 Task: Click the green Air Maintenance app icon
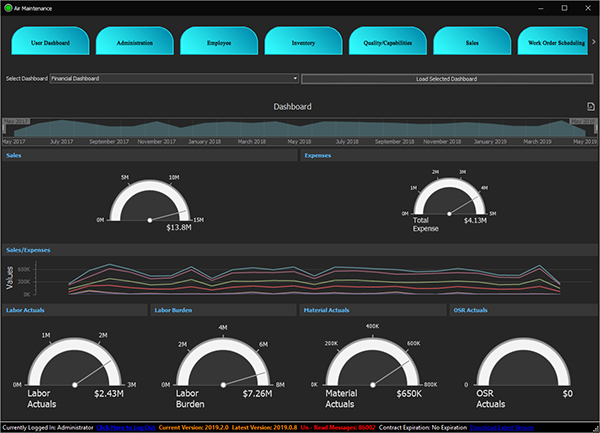pos(8,8)
